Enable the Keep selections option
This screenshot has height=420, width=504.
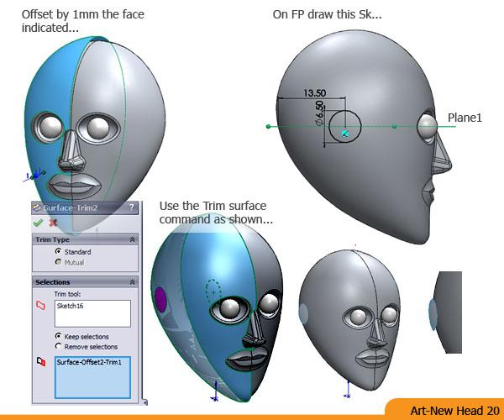pos(58,336)
